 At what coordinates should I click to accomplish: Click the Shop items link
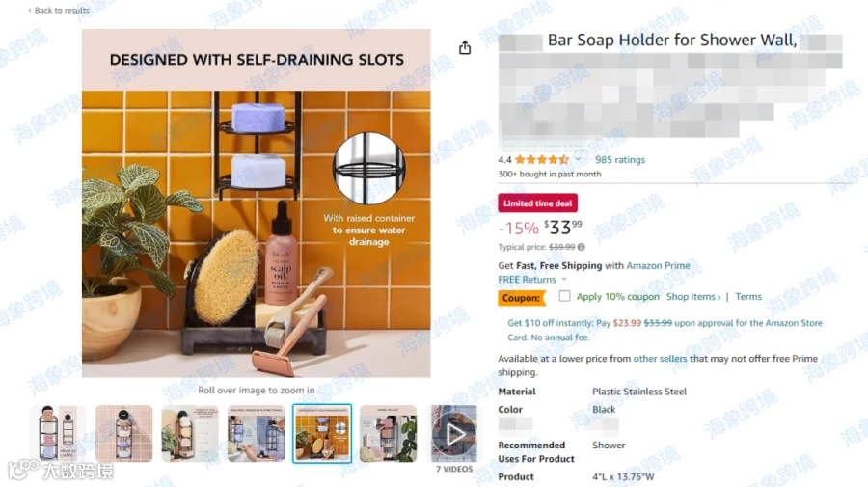click(693, 297)
